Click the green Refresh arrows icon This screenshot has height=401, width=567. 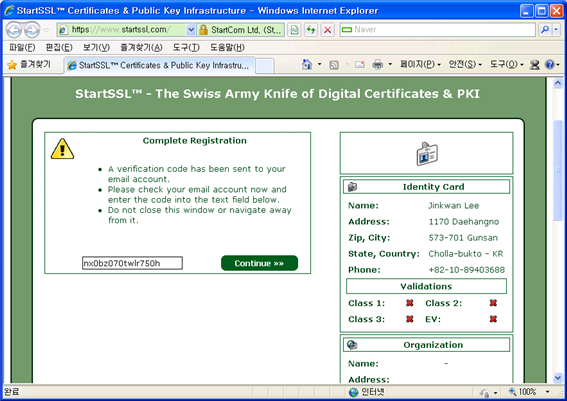tap(311, 30)
